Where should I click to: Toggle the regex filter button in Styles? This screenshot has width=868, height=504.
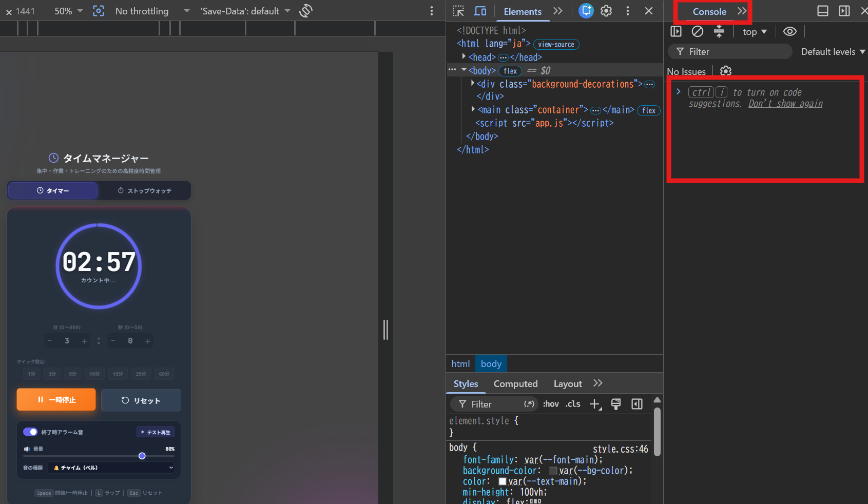tap(529, 404)
